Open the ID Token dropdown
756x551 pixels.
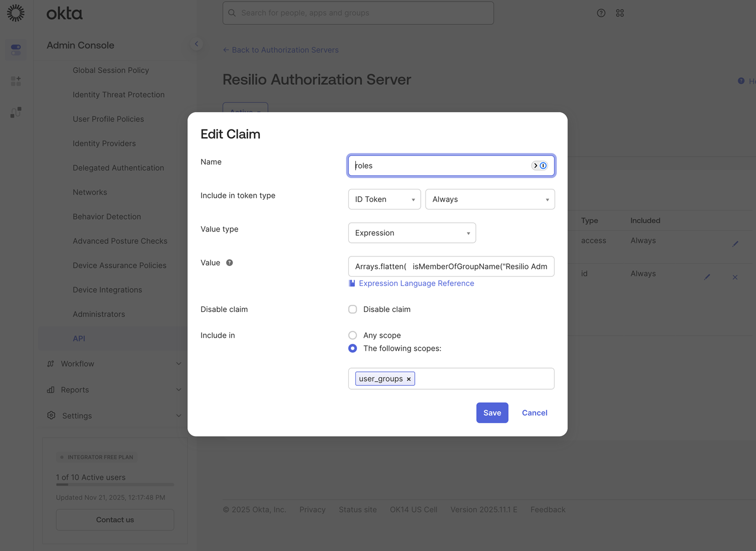pos(384,199)
